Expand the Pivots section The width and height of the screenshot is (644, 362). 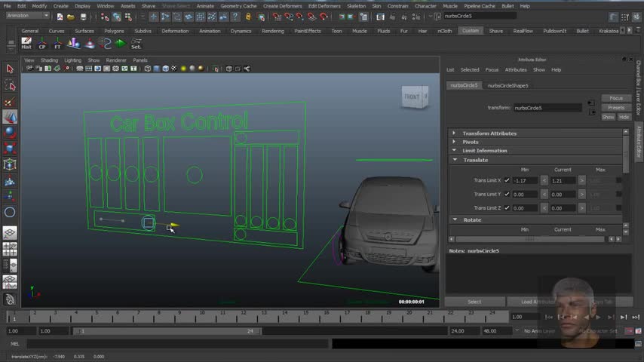[471, 142]
